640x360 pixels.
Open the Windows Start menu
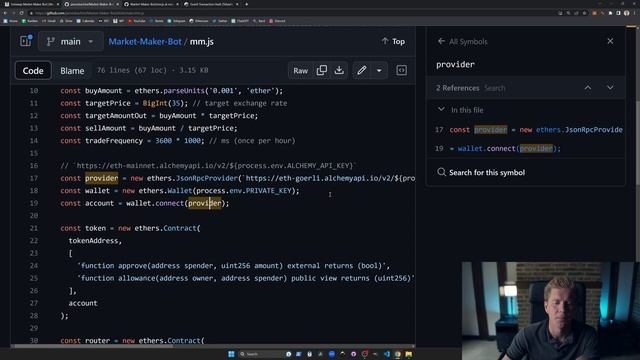[231, 354]
